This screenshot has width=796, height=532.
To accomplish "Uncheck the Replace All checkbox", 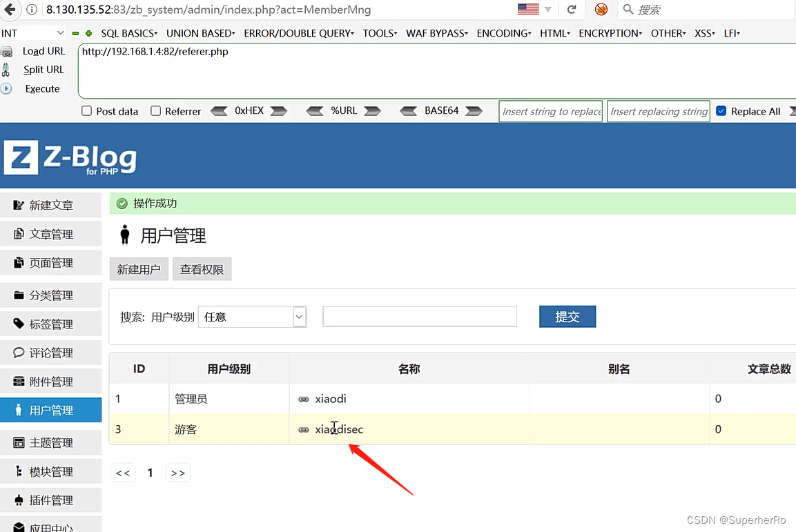I will click(721, 110).
